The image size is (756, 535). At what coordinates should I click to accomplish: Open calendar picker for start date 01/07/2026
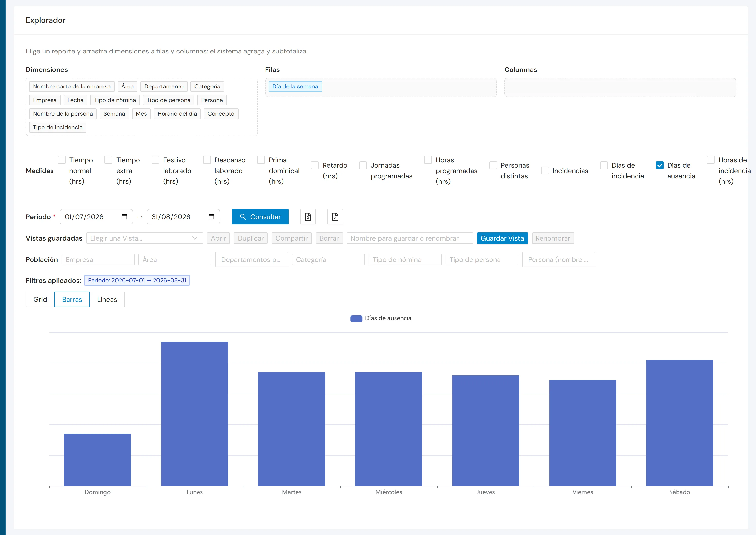pos(124,217)
